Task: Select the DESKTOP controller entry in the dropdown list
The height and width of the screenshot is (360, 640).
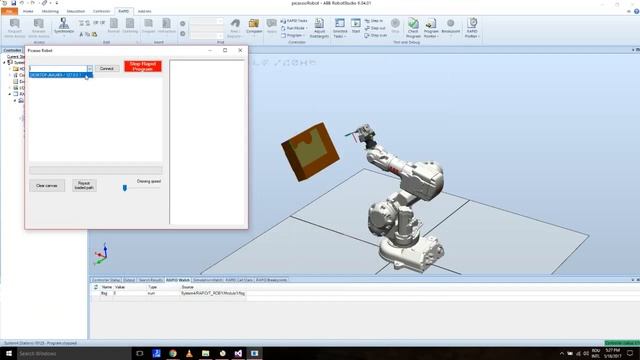Action: click(61, 75)
